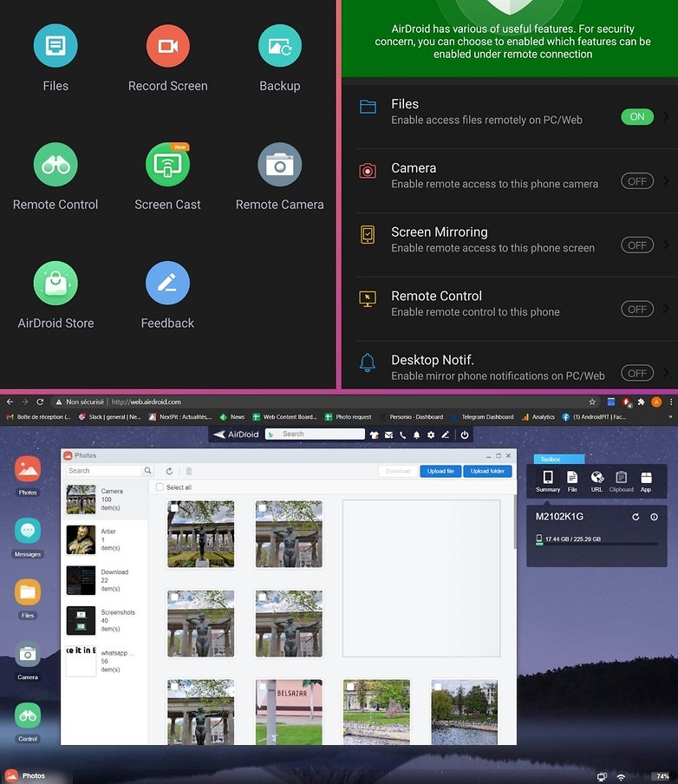Enable the Screen Mirroring switch

pos(637,245)
